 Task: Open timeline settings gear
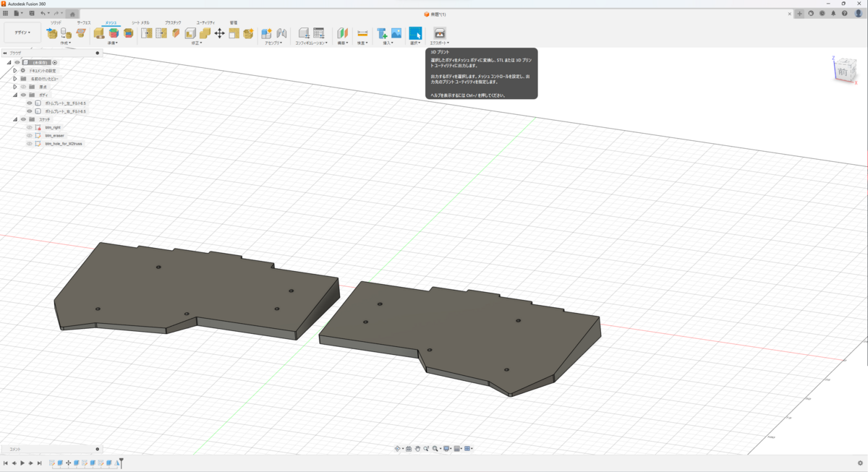[860, 463]
